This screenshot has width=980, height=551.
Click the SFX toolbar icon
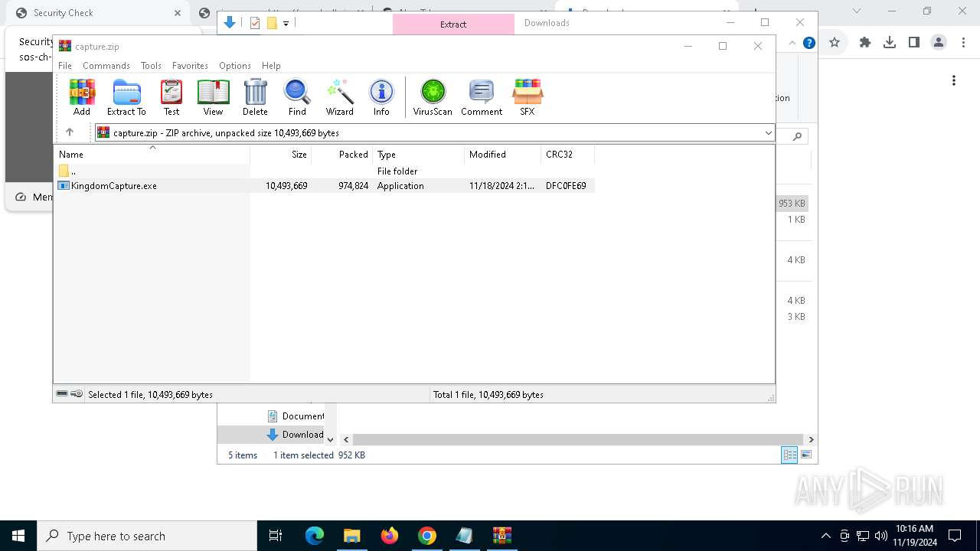(528, 97)
